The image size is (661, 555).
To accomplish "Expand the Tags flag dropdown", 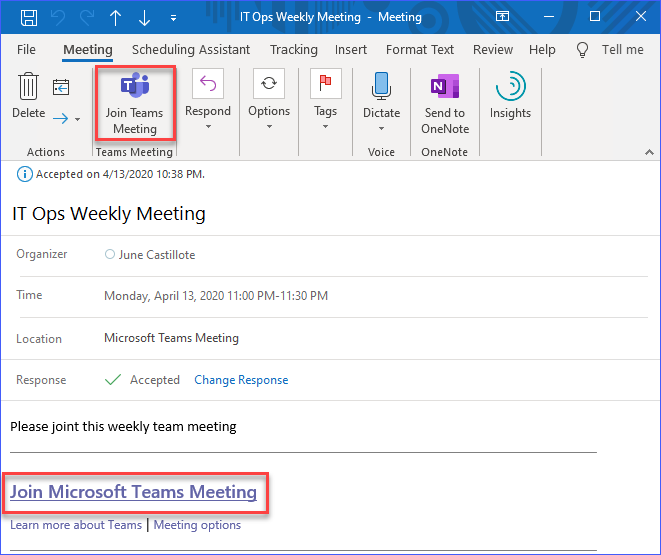I will click(x=325, y=126).
